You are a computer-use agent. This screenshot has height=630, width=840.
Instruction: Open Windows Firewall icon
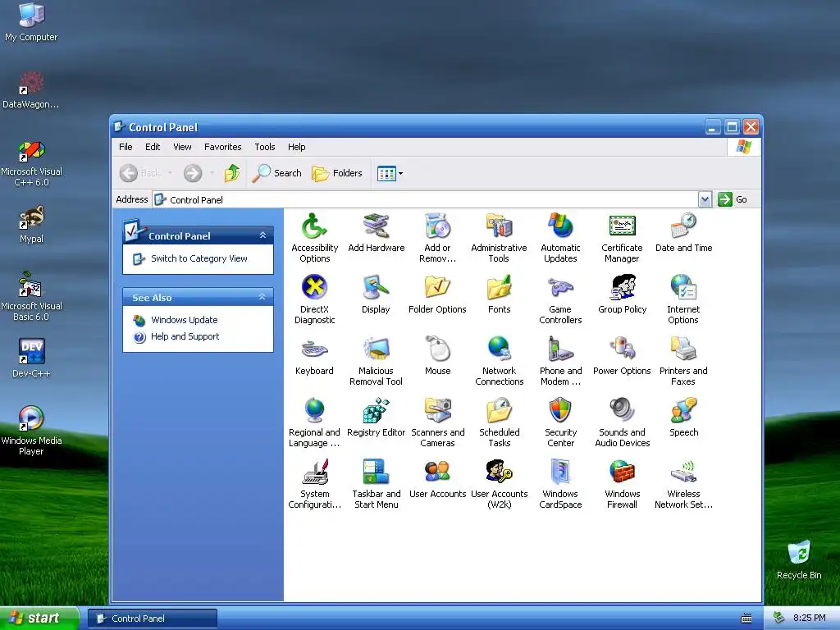[622, 472]
